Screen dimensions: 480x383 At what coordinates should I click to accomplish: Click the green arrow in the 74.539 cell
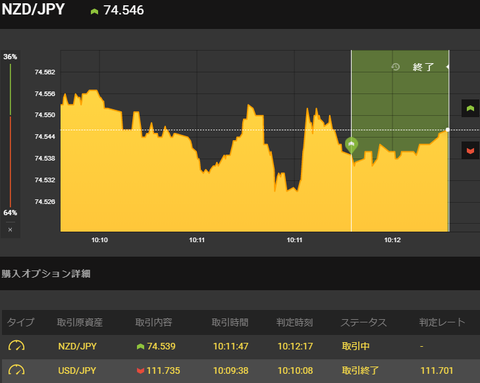click(x=140, y=347)
